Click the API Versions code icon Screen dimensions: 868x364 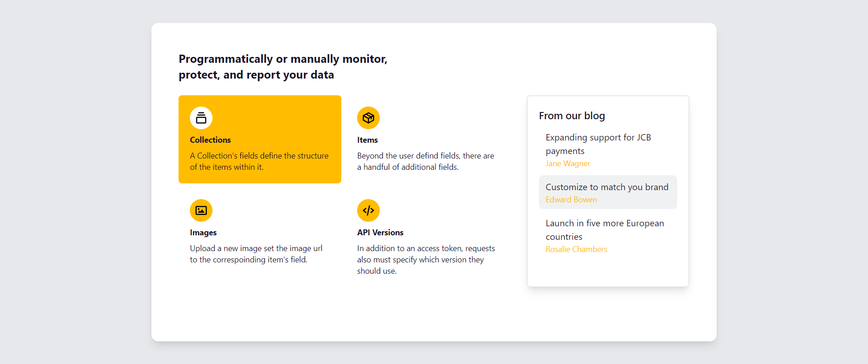(368, 210)
